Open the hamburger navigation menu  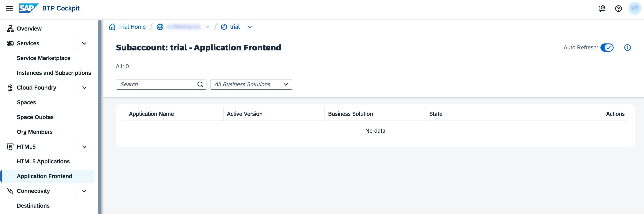[9, 8]
